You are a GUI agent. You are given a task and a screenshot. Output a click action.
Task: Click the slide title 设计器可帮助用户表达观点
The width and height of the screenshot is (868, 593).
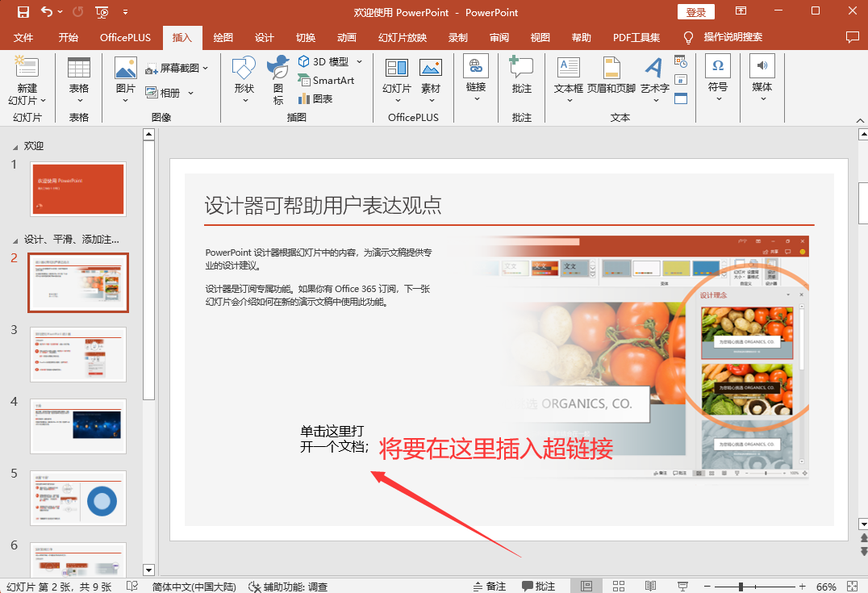[323, 206]
